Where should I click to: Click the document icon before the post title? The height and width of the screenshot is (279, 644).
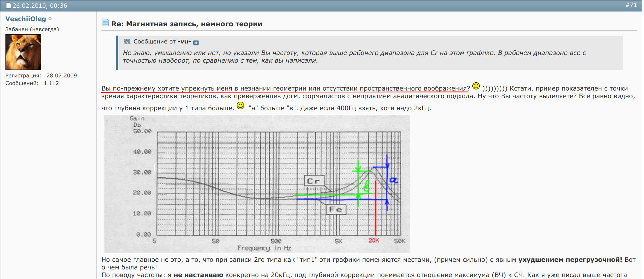(x=105, y=23)
